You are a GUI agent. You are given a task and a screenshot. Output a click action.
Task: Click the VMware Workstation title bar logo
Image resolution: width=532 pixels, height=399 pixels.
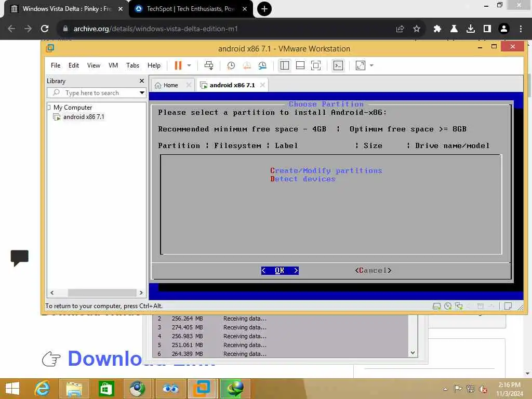click(50, 48)
